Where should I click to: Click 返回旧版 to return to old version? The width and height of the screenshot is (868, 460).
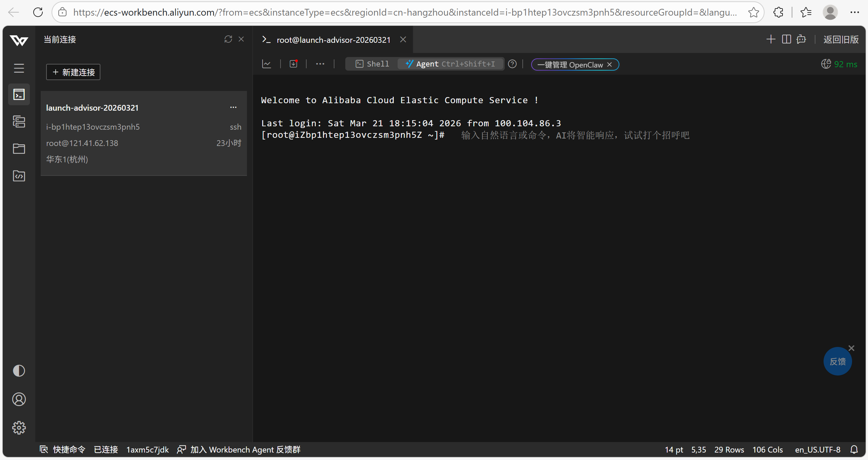pyautogui.click(x=841, y=39)
